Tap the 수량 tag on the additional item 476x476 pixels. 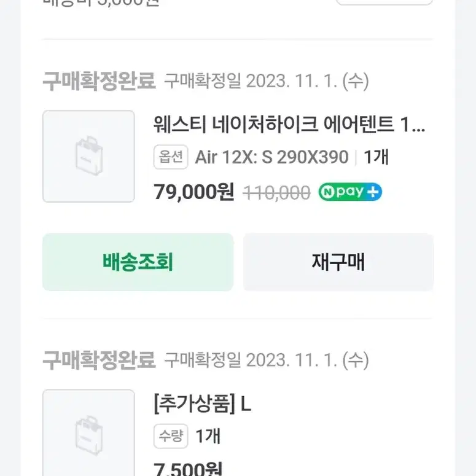171,436
